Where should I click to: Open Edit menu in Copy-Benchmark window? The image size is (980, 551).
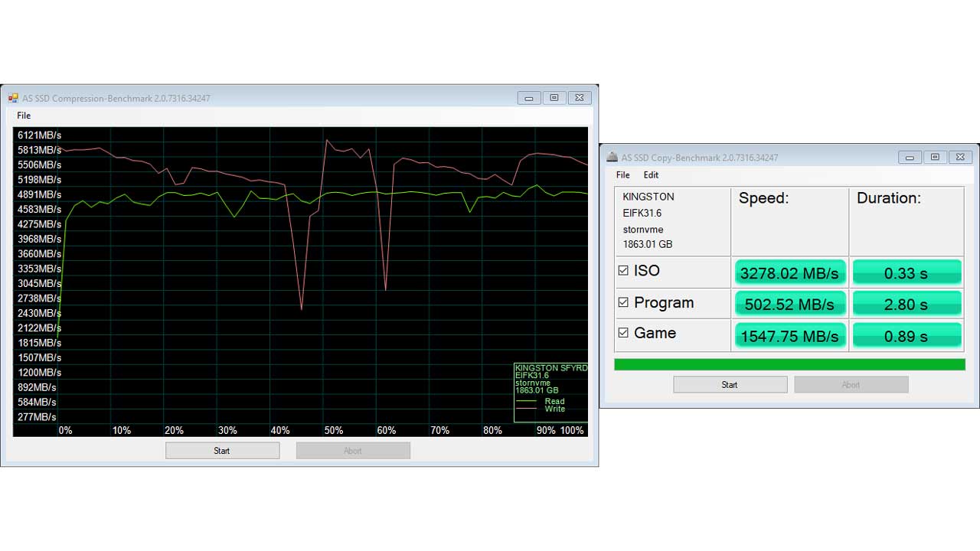coord(651,175)
